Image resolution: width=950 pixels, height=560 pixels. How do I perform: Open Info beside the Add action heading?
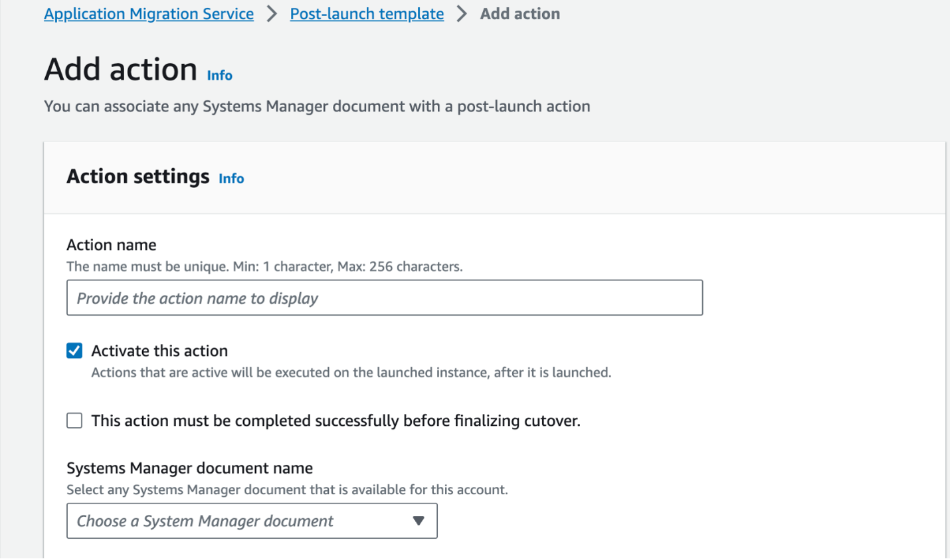tap(219, 76)
